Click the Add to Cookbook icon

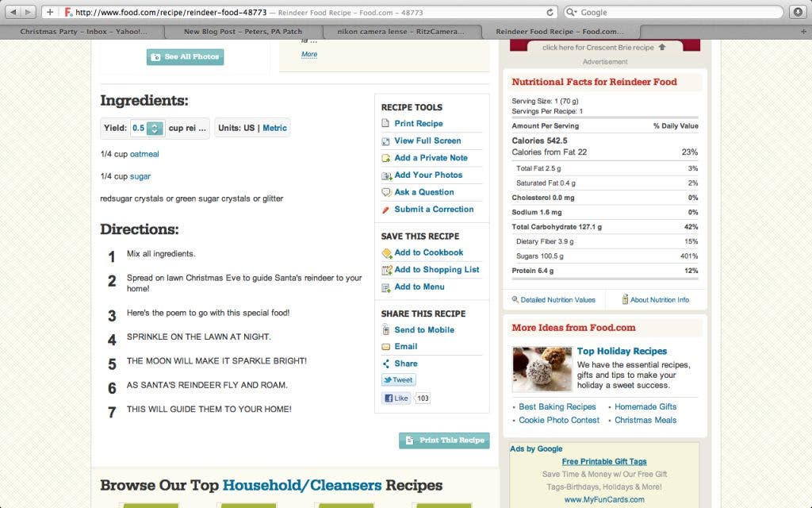click(x=386, y=253)
